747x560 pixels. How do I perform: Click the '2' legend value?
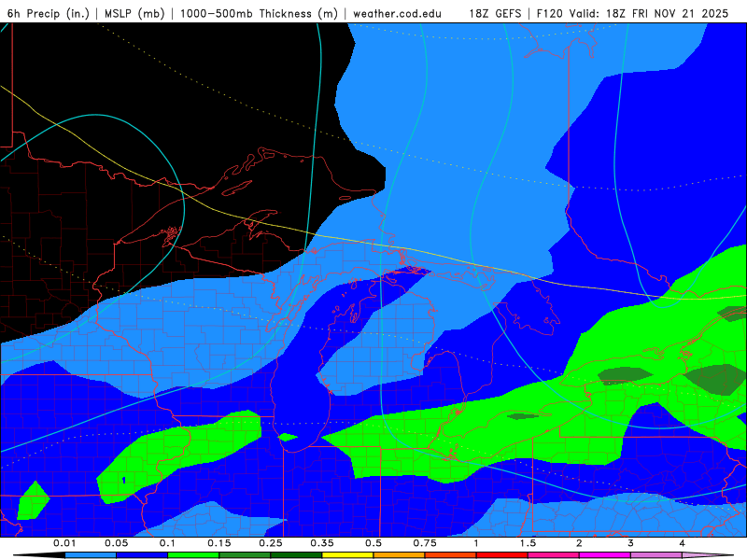579,543
